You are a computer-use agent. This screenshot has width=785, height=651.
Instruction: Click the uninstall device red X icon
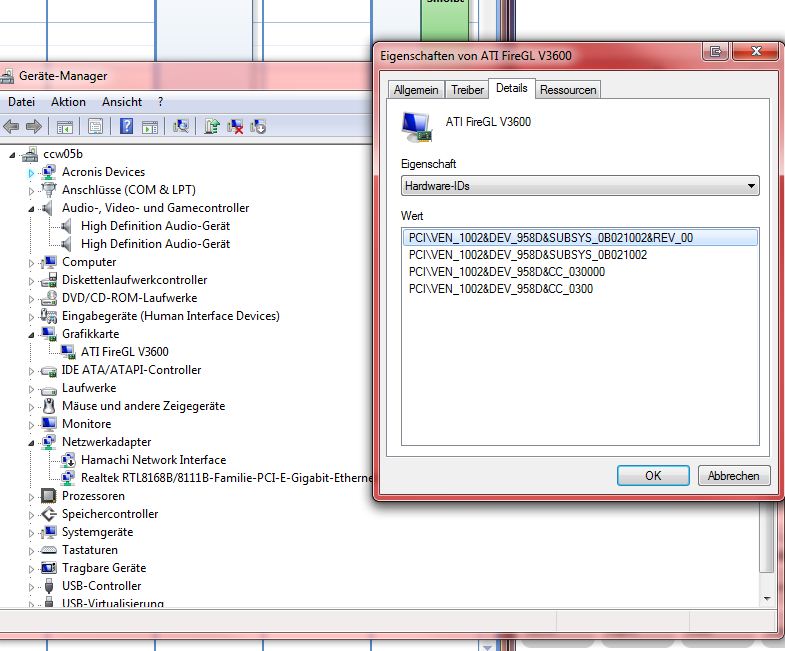click(x=235, y=127)
